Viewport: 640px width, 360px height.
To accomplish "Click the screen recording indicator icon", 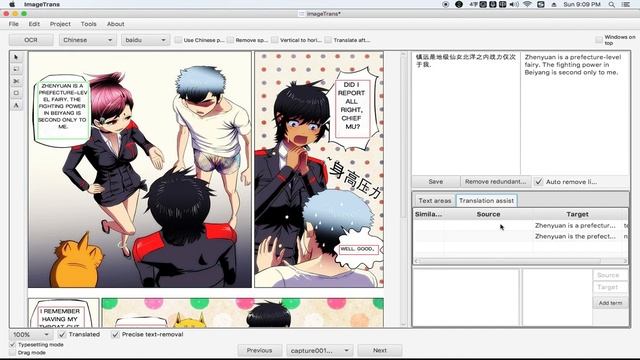I will pyautogui.click(x=445, y=4).
